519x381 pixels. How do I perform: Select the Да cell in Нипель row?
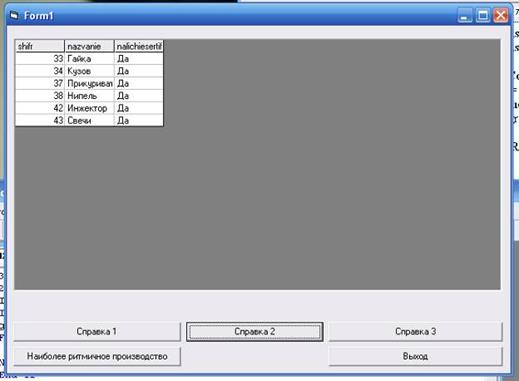[139, 96]
